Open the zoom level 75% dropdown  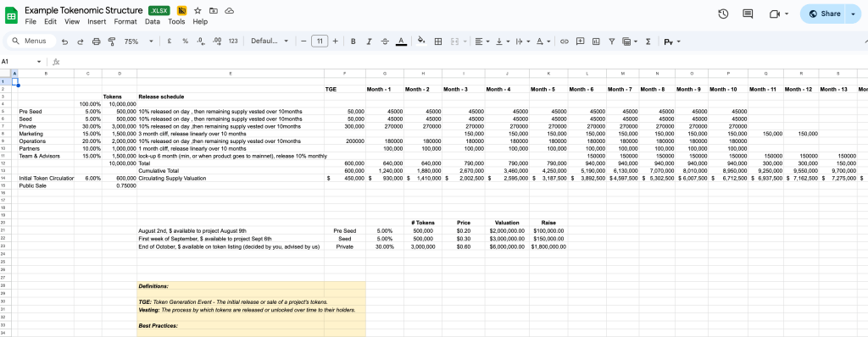coord(138,41)
